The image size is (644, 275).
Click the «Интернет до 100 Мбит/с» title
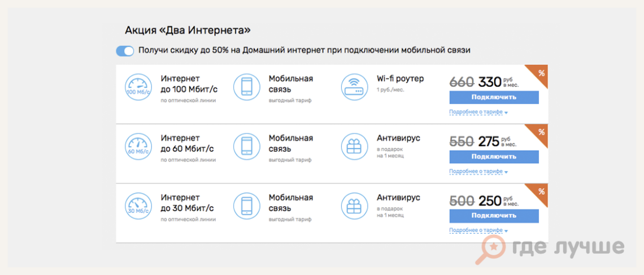(x=187, y=84)
